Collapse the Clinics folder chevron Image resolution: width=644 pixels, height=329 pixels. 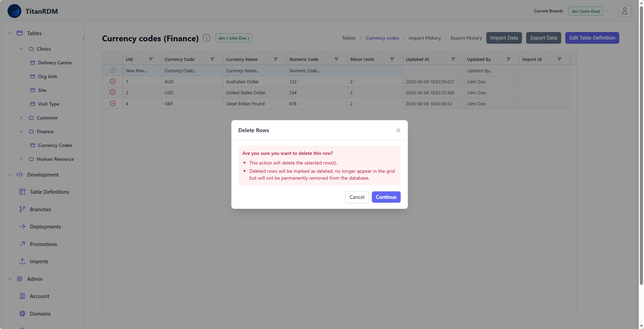click(21, 49)
